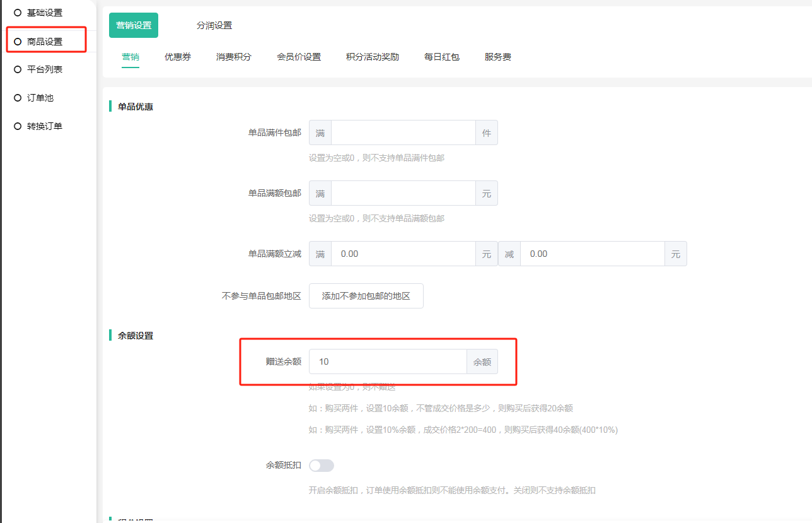Click the circle icon beside 订单池
812x523 pixels.
[x=18, y=98]
